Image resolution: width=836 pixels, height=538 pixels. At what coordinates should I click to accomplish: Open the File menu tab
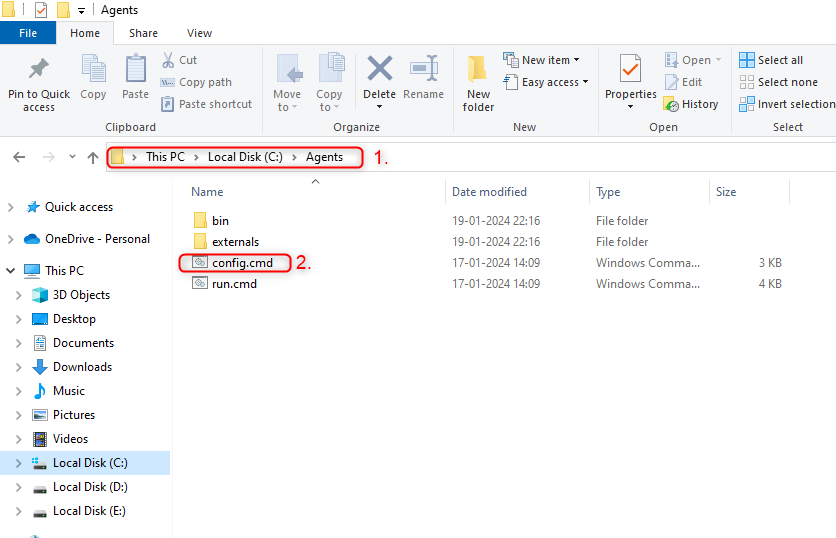click(x=28, y=33)
